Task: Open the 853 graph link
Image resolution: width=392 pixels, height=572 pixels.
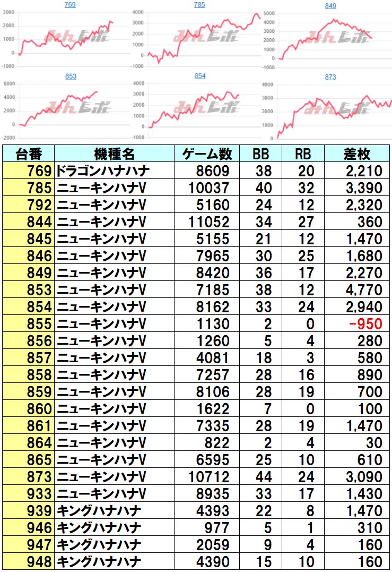Action: click(x=71, y=76)
